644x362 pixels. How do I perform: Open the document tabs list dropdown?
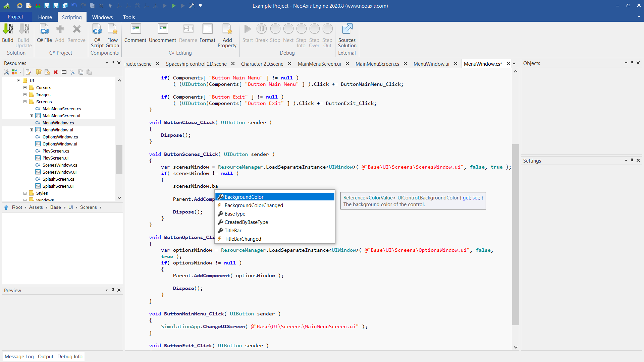click(514, 63)
